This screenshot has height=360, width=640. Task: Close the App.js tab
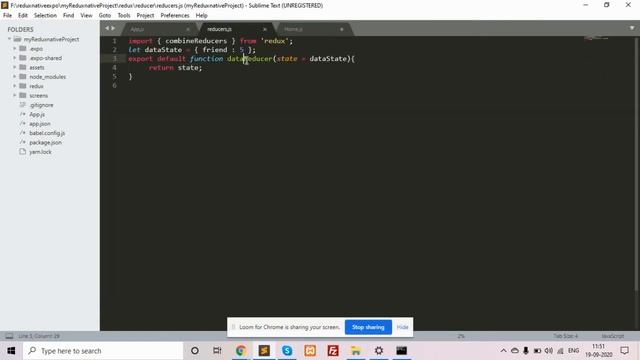[x=188, y=29]
